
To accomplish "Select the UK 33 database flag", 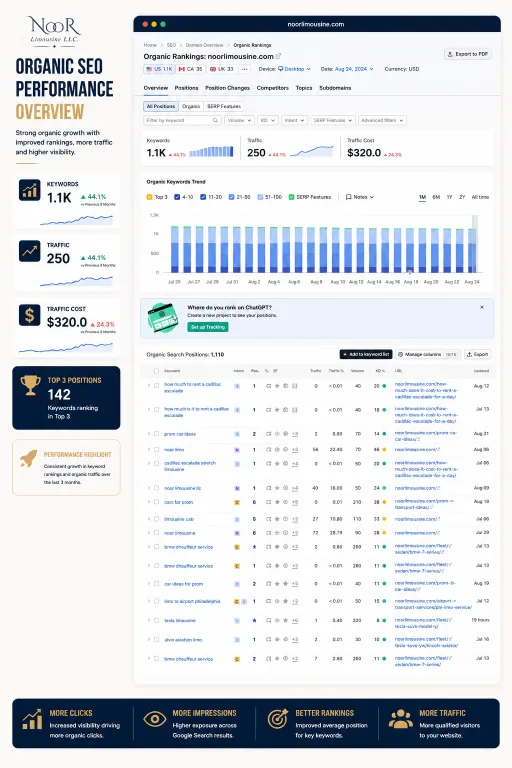I will 221,69.
